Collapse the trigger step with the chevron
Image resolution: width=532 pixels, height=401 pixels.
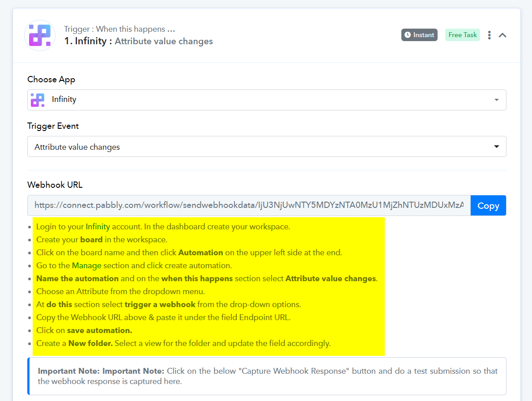502,35
